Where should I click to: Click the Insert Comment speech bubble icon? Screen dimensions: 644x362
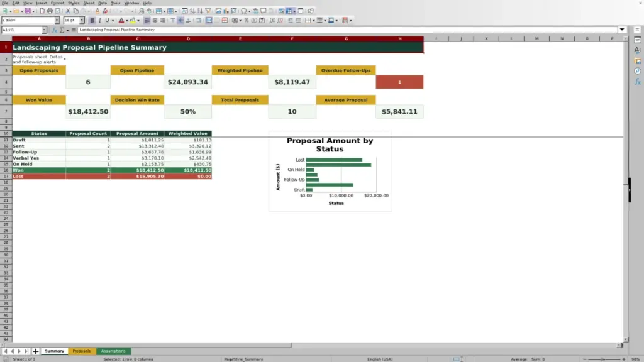tap(264, 11)
